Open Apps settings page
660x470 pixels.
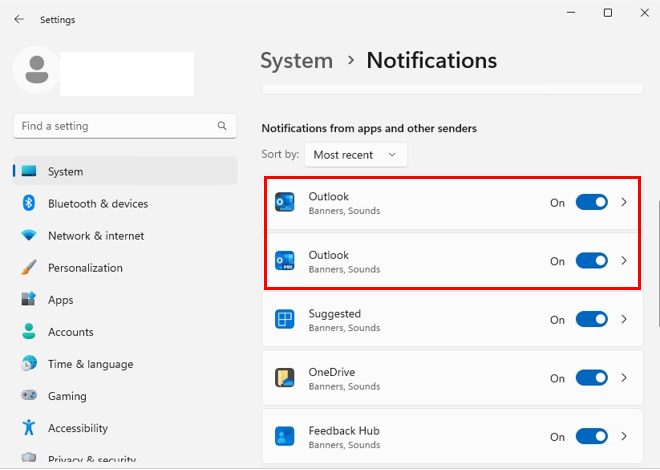(x=125, y=300)
